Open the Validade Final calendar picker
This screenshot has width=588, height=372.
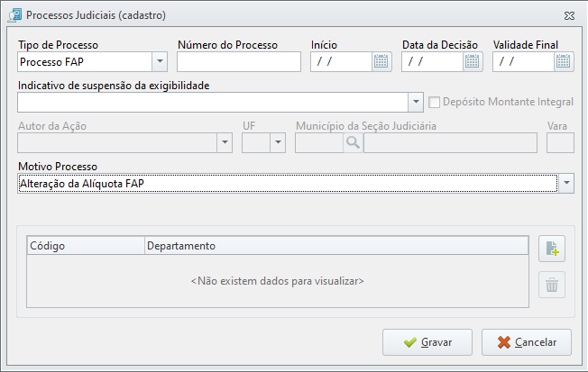(564, 61)
